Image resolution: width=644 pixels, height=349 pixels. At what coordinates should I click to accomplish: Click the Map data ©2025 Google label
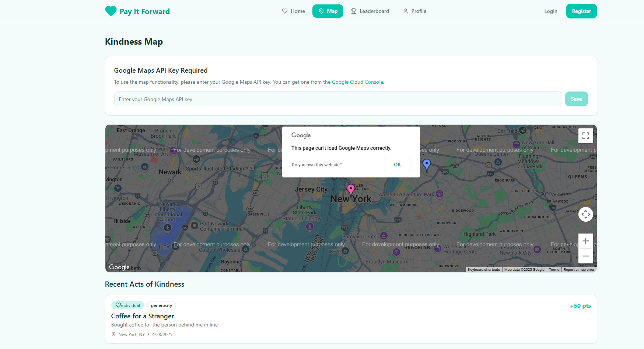pos(524,270)
